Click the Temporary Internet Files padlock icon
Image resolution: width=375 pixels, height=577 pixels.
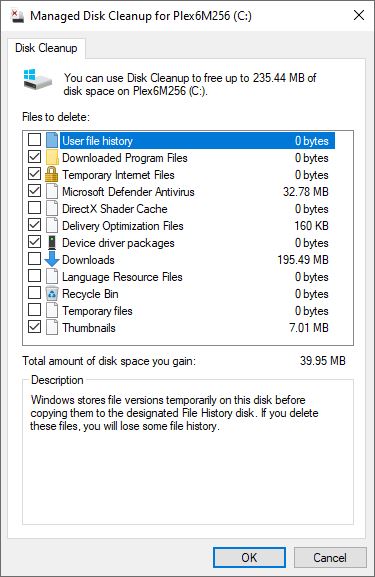pos(52,174)
